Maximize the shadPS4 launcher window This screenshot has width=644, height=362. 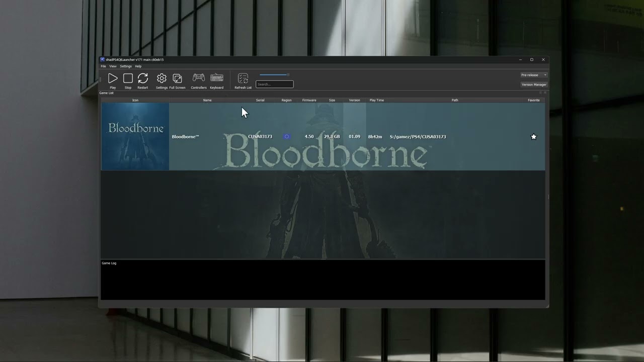point(532,59)
